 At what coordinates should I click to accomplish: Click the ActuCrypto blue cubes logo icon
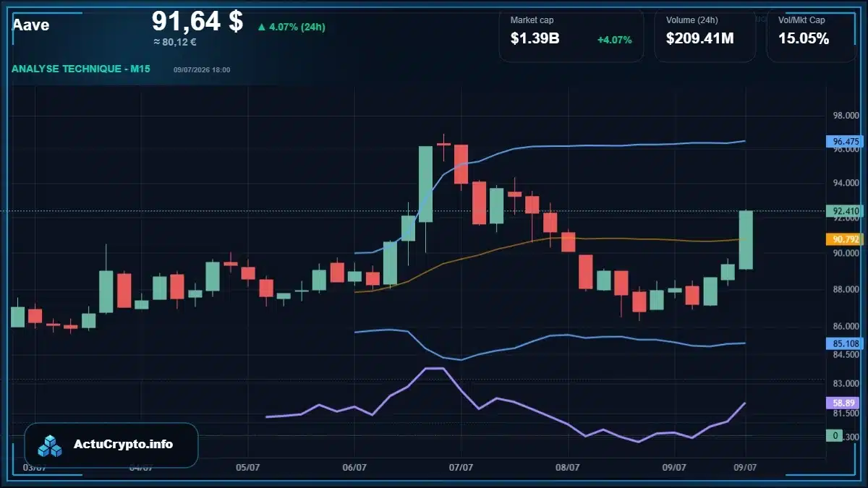(x=51, y=445)
